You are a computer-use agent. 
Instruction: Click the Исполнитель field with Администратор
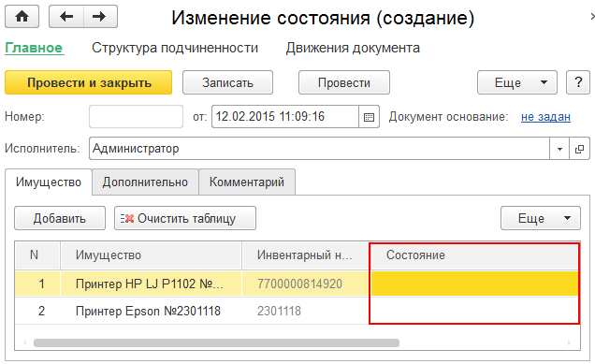point(319,149)
